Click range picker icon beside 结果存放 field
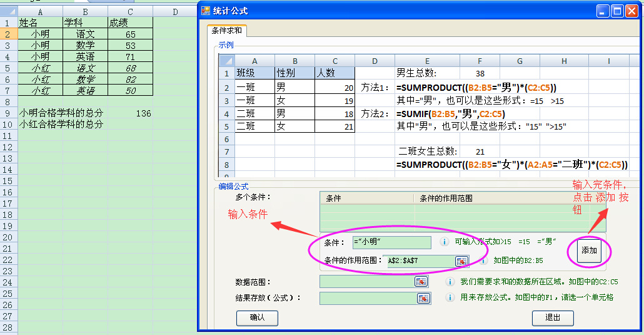 coord(423,298)
